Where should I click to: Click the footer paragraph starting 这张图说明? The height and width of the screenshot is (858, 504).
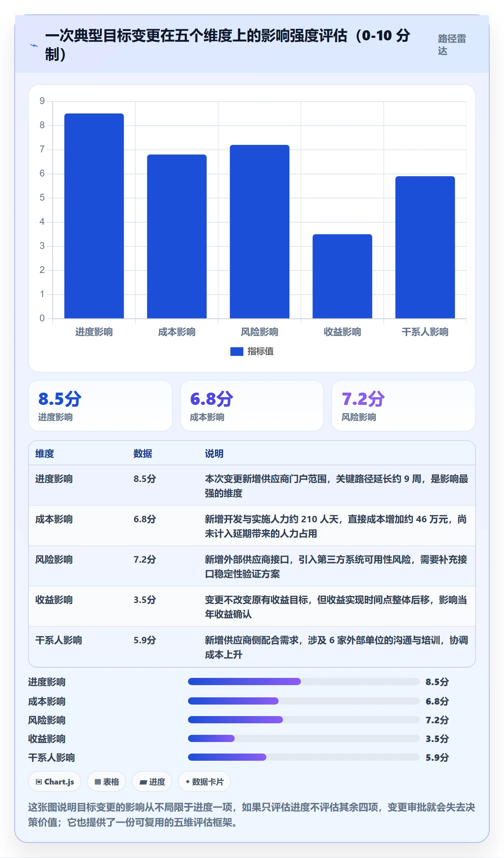252,815
